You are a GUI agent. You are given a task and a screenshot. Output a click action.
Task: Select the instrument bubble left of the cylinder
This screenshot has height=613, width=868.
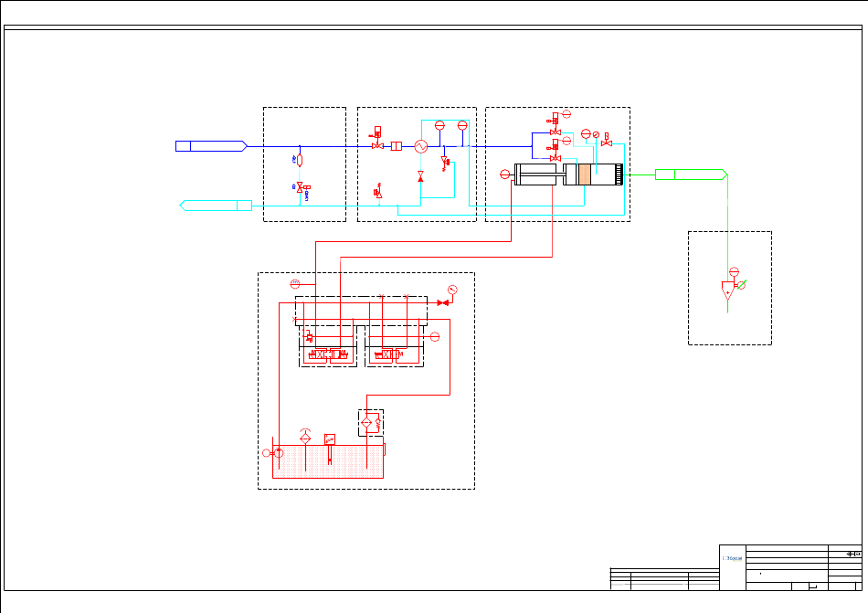point(505,174)
